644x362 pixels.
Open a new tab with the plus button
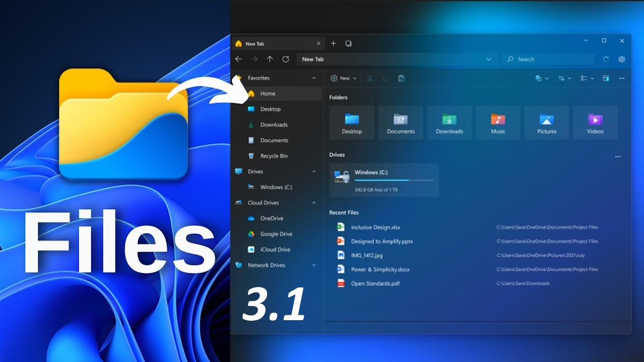tap(333, 43)
